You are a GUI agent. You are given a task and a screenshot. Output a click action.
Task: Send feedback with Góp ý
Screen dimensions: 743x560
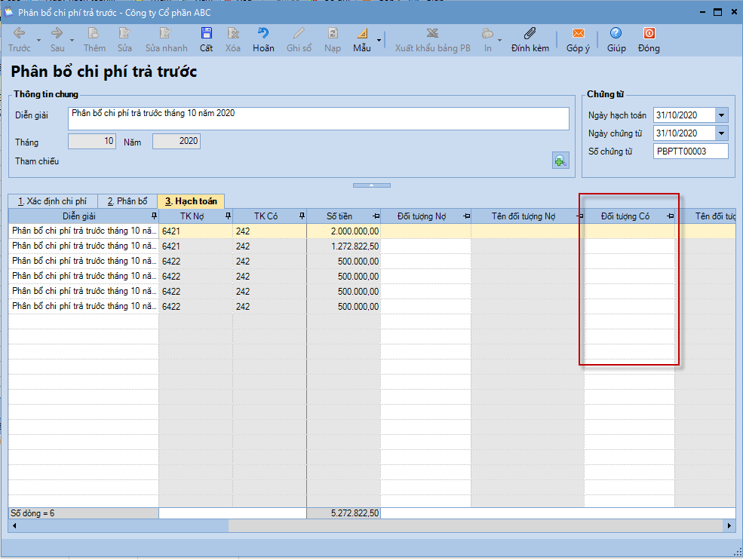tap(578, 39)
